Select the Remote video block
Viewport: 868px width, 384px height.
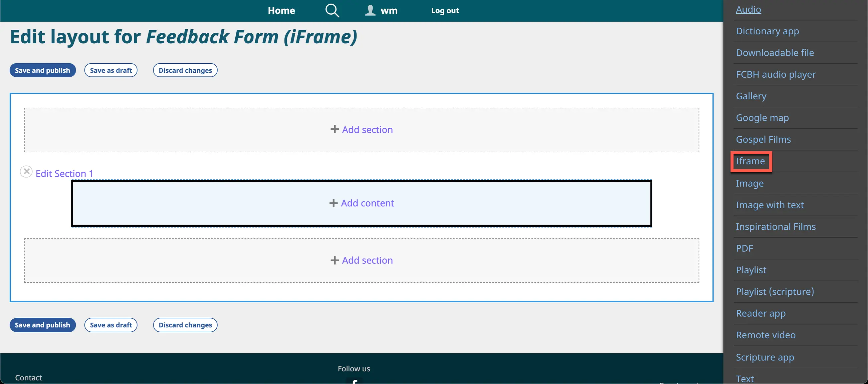766,335
